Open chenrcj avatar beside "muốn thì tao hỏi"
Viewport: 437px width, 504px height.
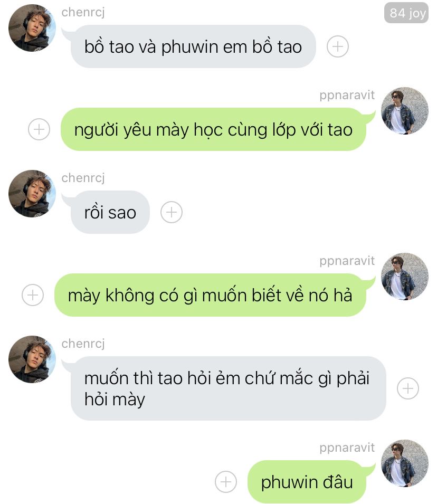click(x=32, y=359)
